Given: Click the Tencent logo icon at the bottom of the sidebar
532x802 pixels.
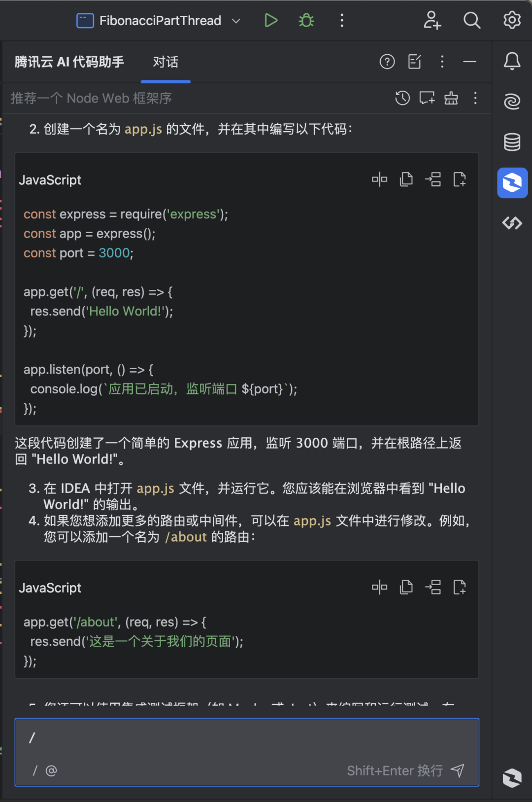Looking at the screenshot, I should click(512, 778).
